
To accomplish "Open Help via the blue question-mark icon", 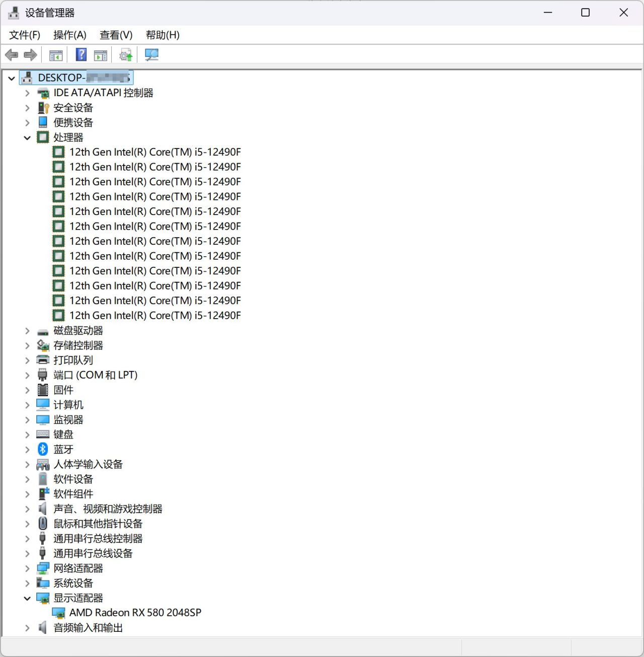I will (81, 55).
